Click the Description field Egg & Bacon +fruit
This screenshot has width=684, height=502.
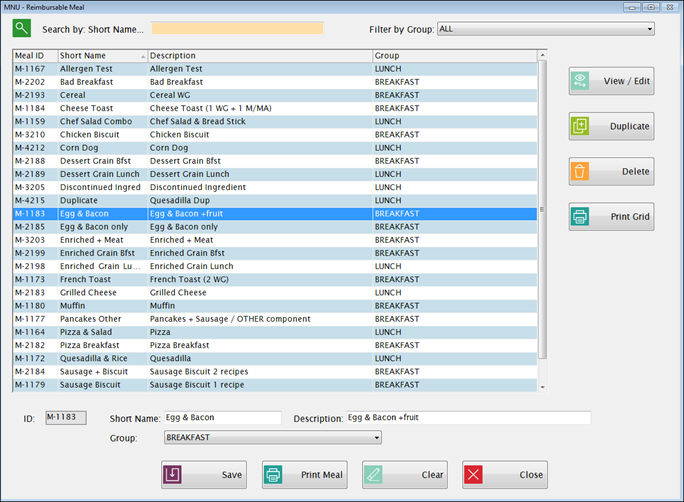coord(469,417)
